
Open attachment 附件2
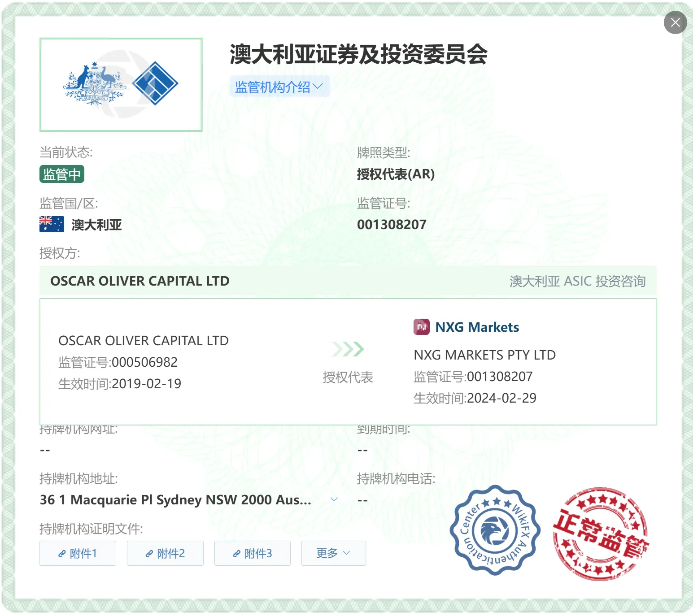pyautogui.click(x=165, y=553)
